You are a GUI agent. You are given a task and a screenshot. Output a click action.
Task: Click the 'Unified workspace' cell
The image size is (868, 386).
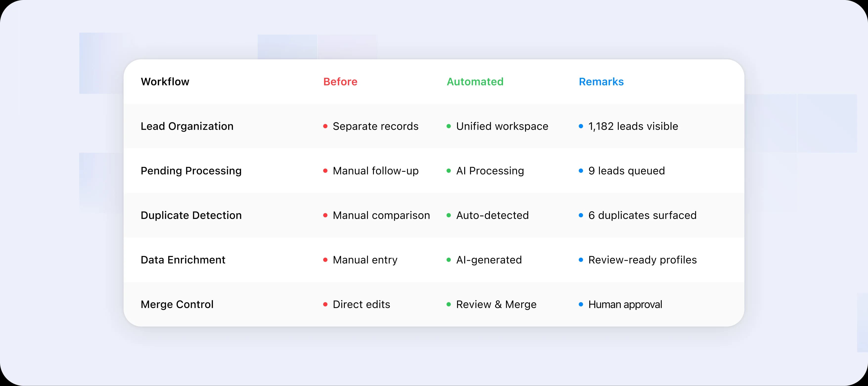pos(502,126)
